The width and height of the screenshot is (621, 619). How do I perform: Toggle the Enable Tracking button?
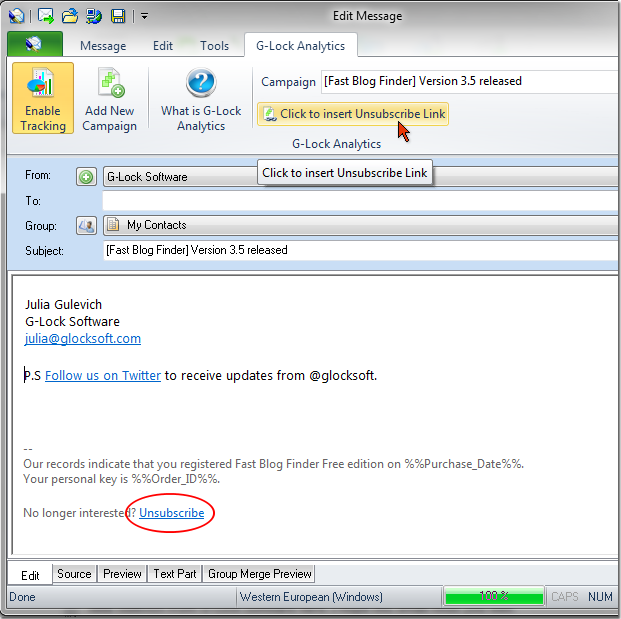pos(43,98)
